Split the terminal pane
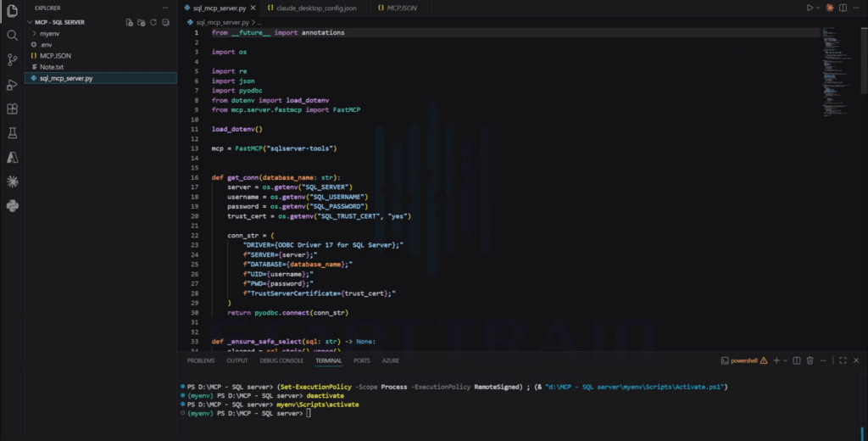Screen dimensions: 868x441 [797, 360]
